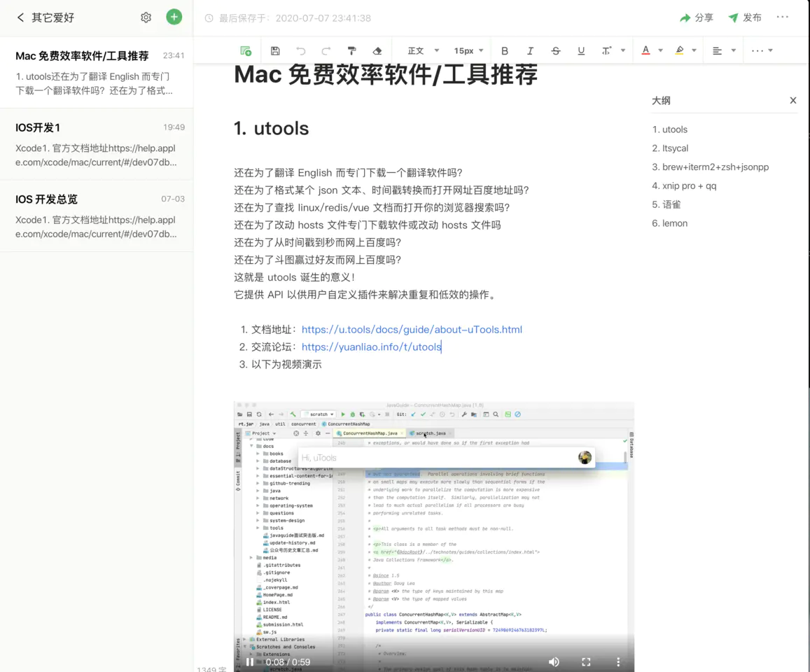Redo the last edit
This screenshot has height=672, width=810.
pos(326,50)
